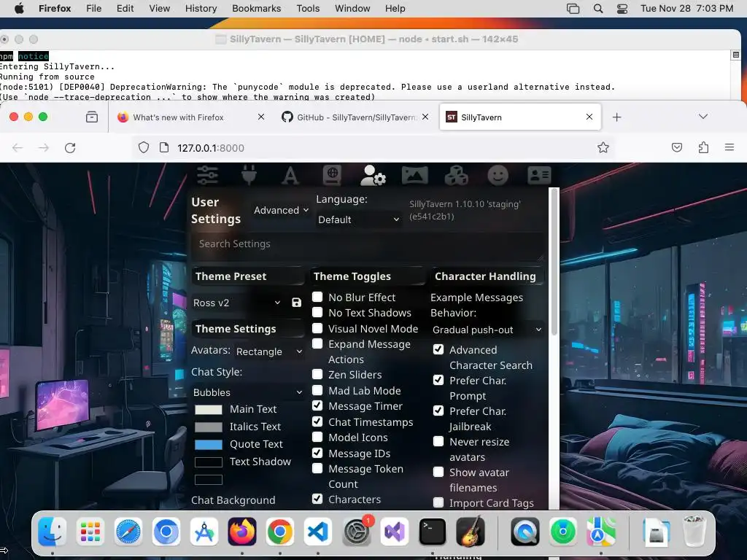
Task: Pick Main Text color swatch
Action: click(208, 410)
